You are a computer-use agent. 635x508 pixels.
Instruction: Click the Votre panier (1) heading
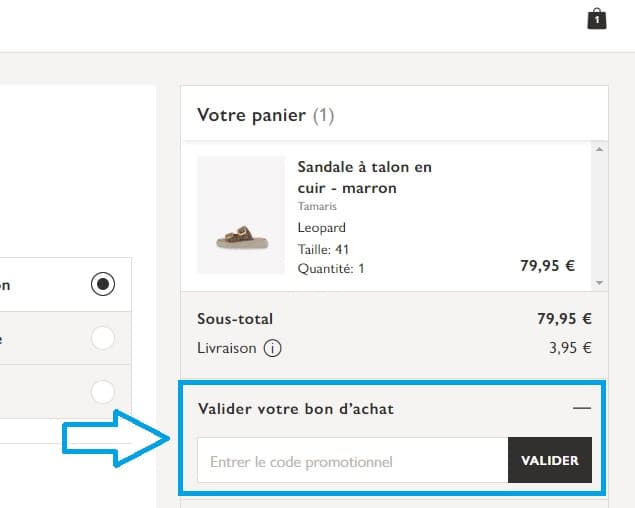click(x=265, y=115)
